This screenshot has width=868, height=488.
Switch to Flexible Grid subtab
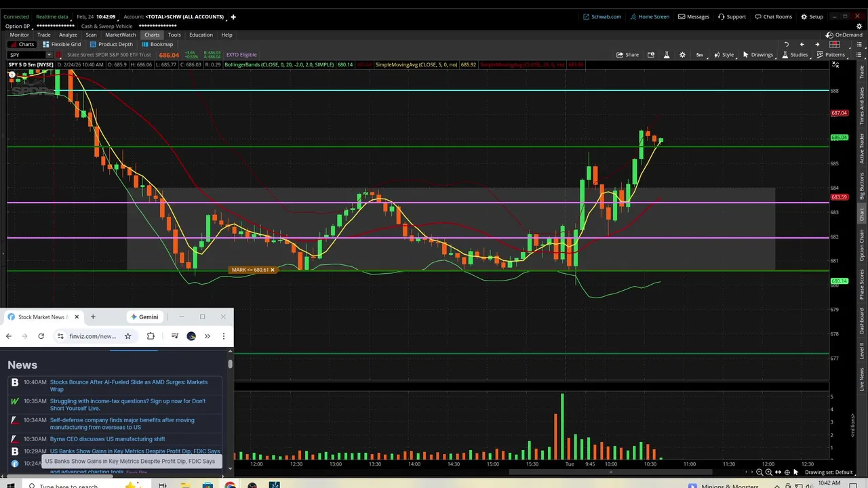[x=62, y=45]
